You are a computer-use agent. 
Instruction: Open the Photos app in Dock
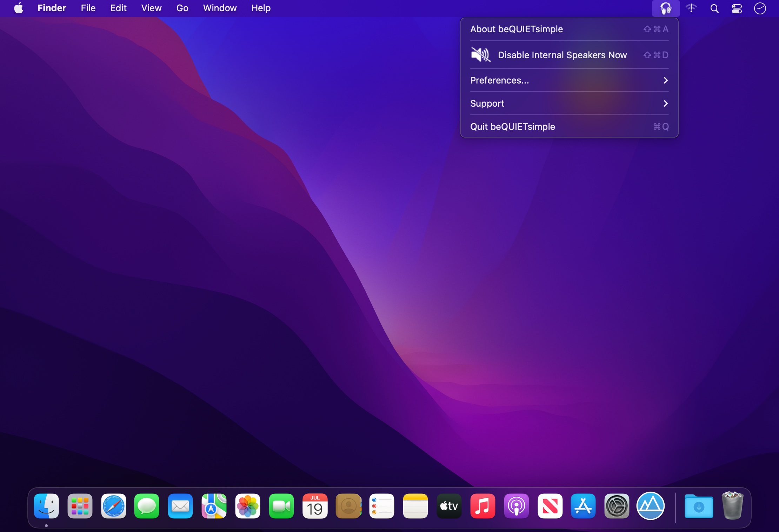247,506
